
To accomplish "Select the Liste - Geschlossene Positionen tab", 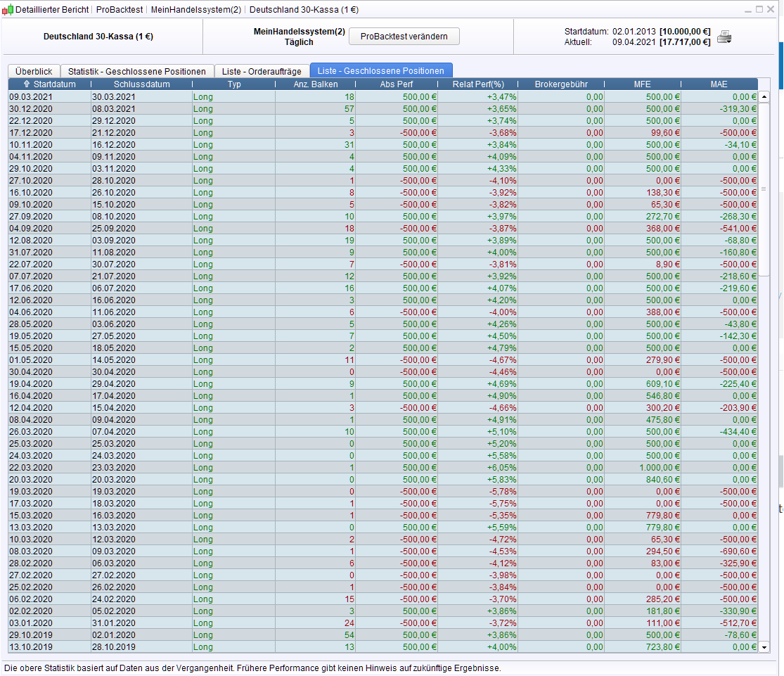I will pos(381,71).
